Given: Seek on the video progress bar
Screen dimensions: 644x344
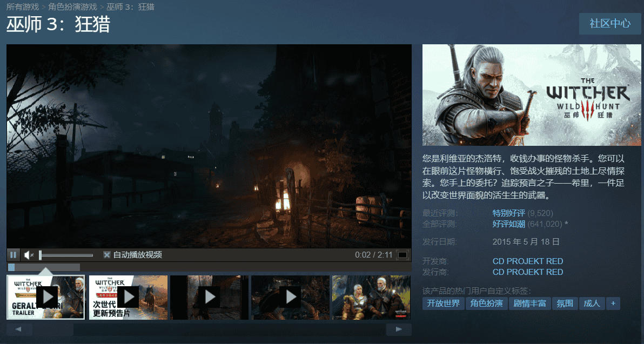Looking at the screenshot, I should pyautogui.click(x=210, y=267).
